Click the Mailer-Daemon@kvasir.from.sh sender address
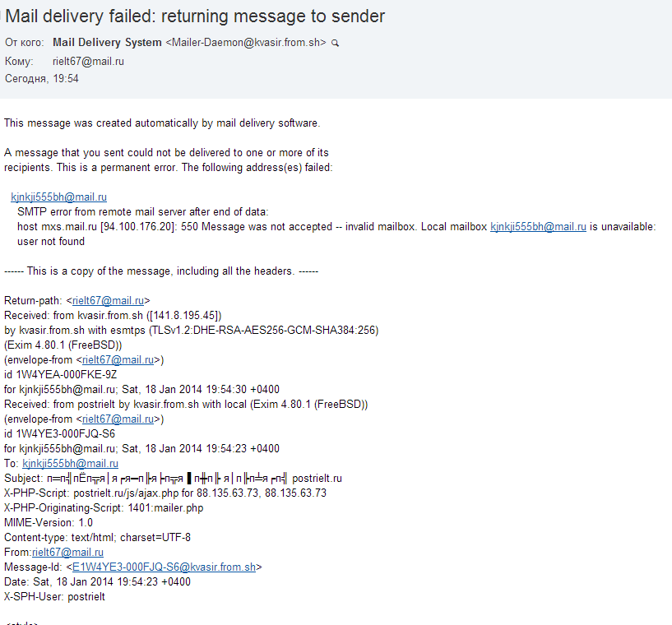672x625 pixels. pyautogui.click(x=246, y=43)
